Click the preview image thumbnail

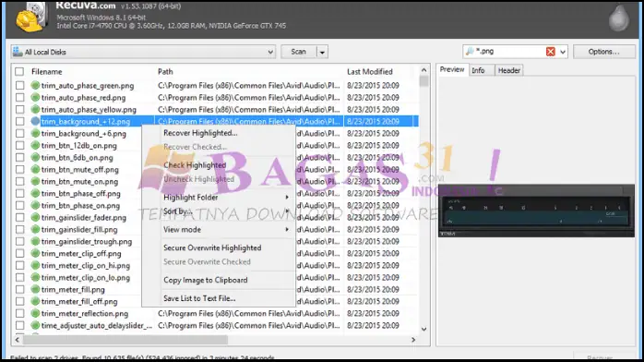[x=536, y=211]
